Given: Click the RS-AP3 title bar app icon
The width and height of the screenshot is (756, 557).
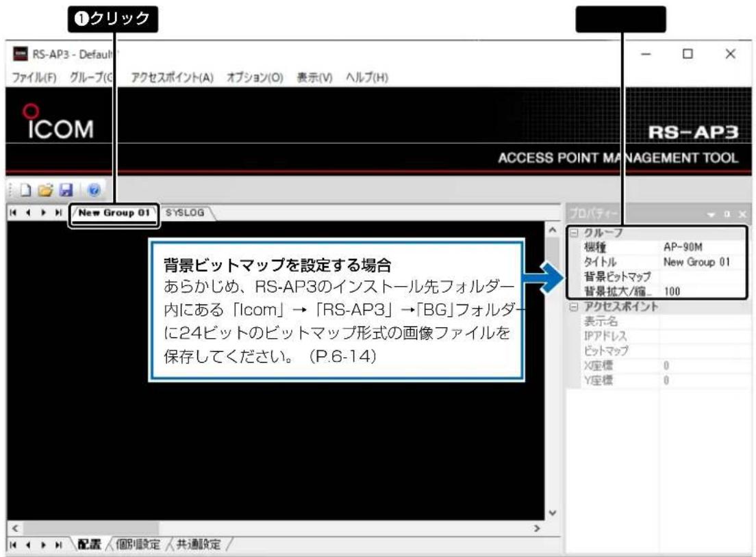Looking at the screenshot, I should pyautogui.click(x=21, y=53).
